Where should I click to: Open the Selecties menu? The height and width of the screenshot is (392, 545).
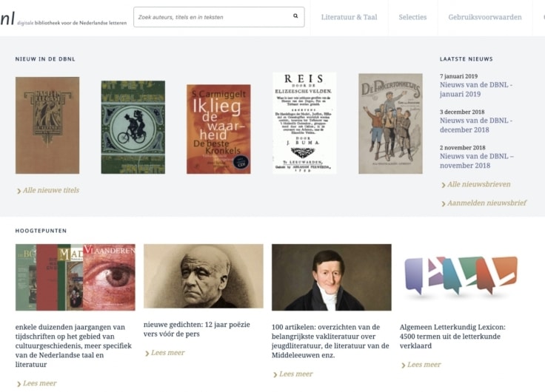click(x=412, y=17)
